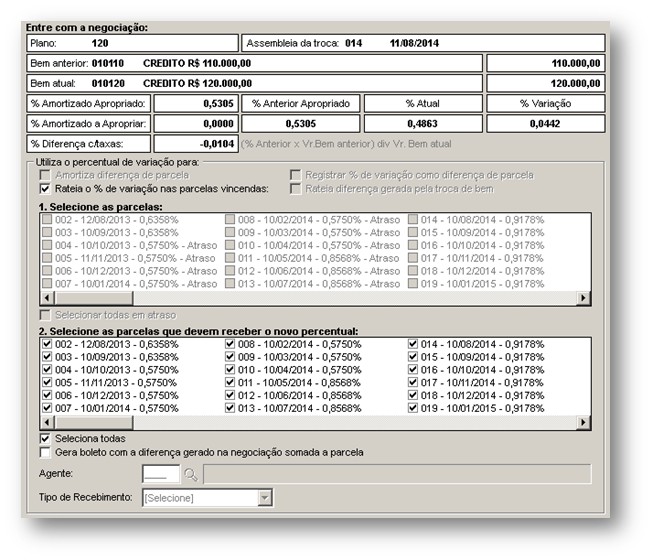The image size is (652, 560).
Task: Click scrollbar thumb of novo percentual list
Action: pos(94,422)
